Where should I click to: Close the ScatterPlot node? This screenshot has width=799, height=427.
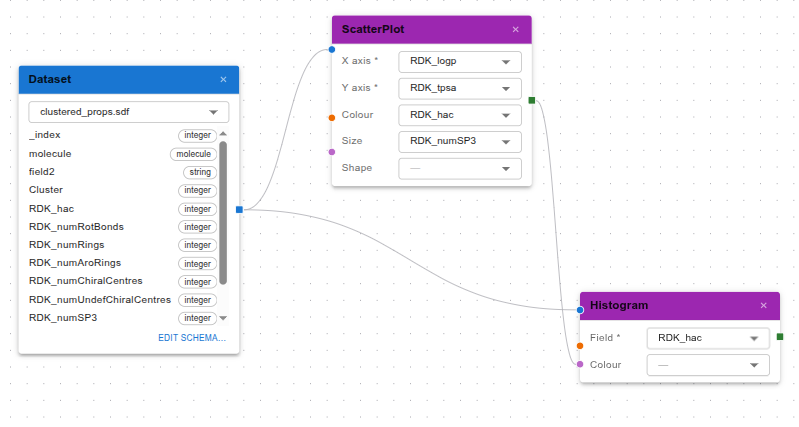click(516, 30)
